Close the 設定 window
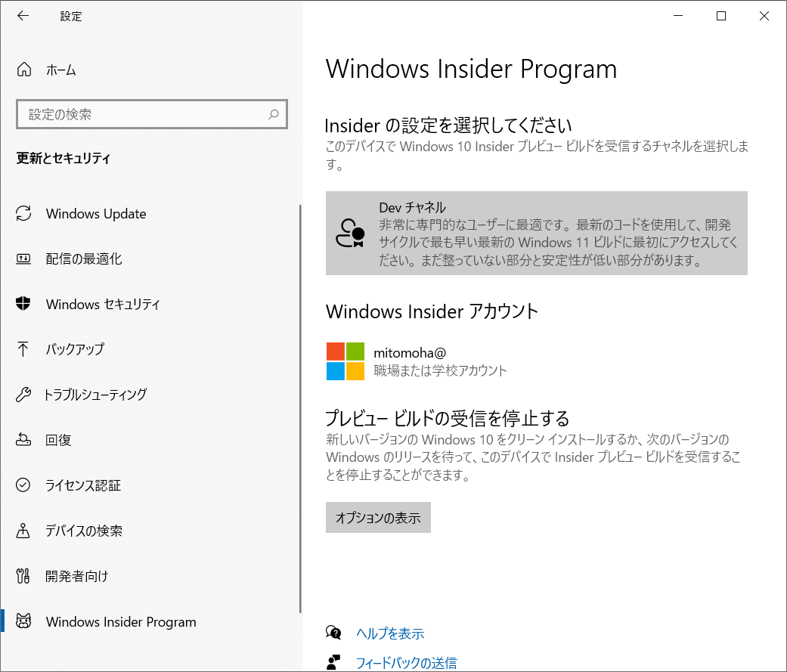Viewport: 787px width, 672px height. coord(764,16)
